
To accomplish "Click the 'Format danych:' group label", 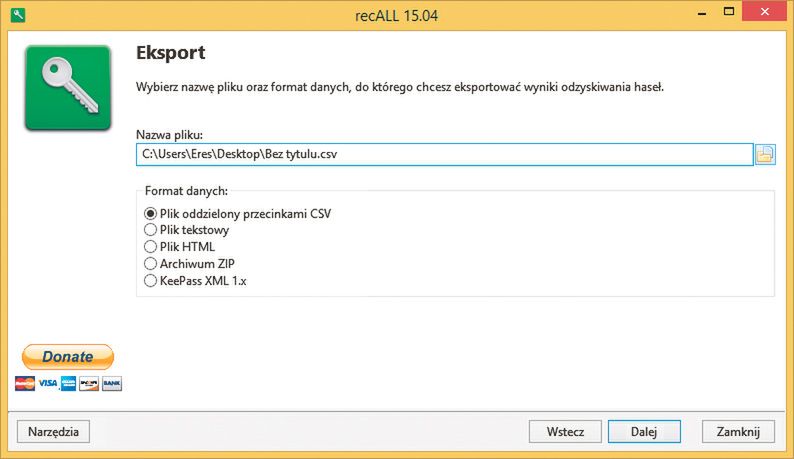I will pyautogui.click(x=186, y=191).
